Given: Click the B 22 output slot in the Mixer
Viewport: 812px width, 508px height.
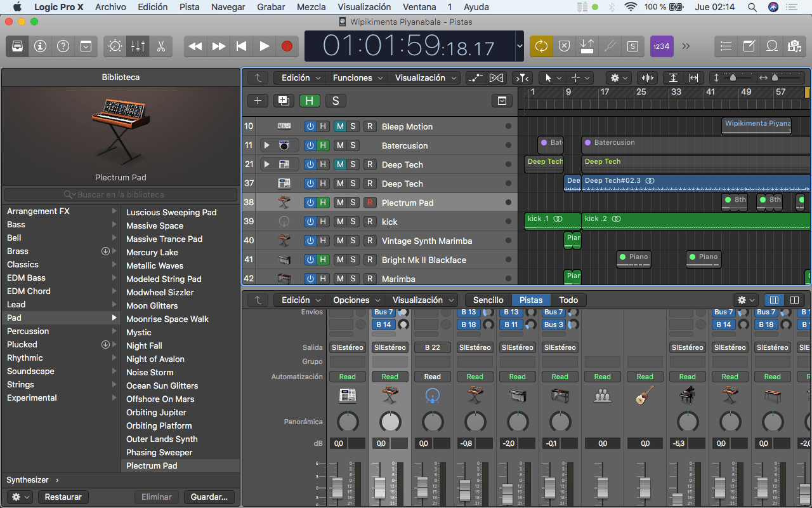Looking at the screenshot, I should 432,347.
